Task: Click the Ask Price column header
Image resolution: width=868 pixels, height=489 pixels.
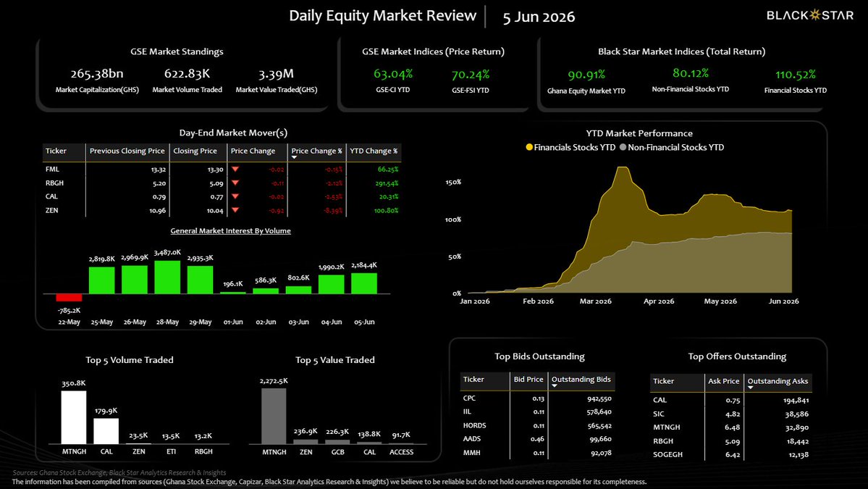Action: coord(723,381)
